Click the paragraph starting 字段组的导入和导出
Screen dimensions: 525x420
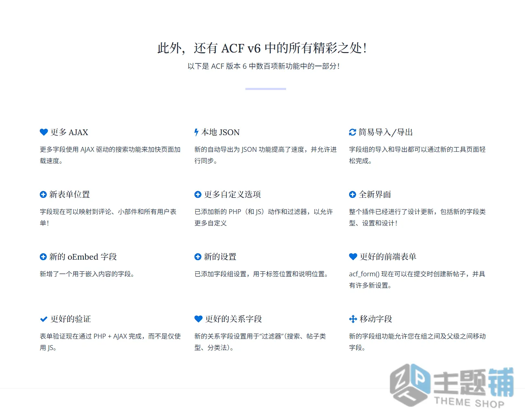[418, 155]
